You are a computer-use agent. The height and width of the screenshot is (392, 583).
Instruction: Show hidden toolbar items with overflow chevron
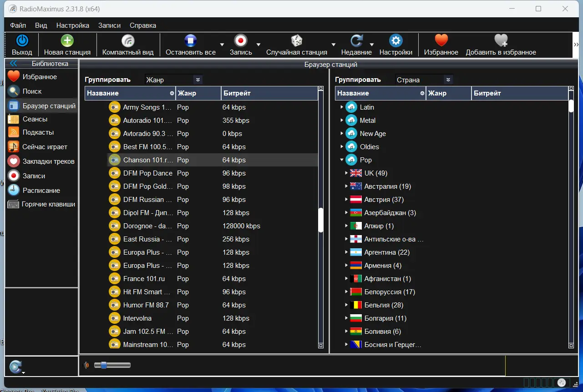(x=576, y=45)
